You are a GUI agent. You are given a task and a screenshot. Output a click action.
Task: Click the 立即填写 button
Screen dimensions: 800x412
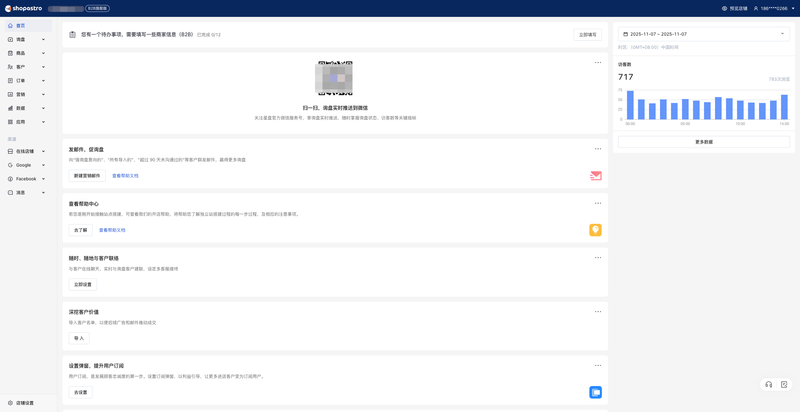[x=588, y=35]
